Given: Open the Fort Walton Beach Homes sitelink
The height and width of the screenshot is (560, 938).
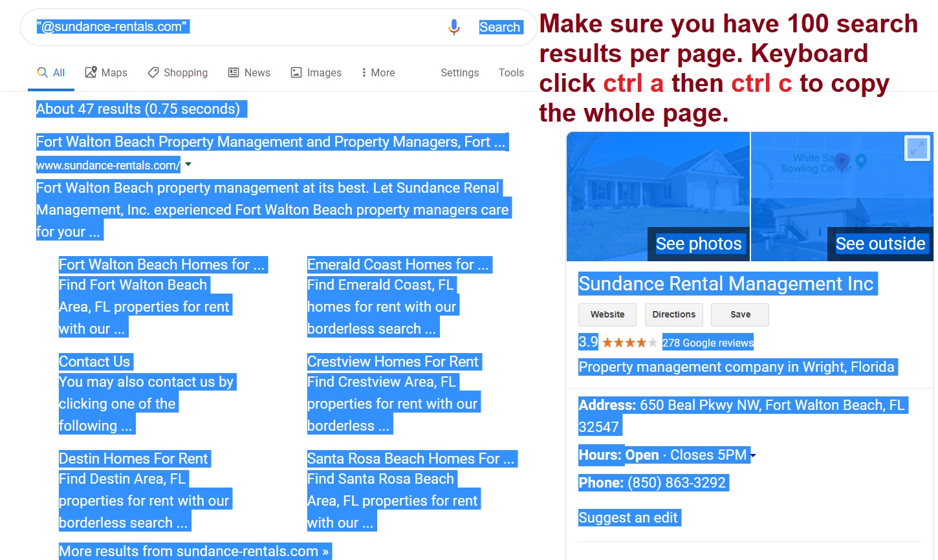Looking at the screenshot, I should (162, 264).
